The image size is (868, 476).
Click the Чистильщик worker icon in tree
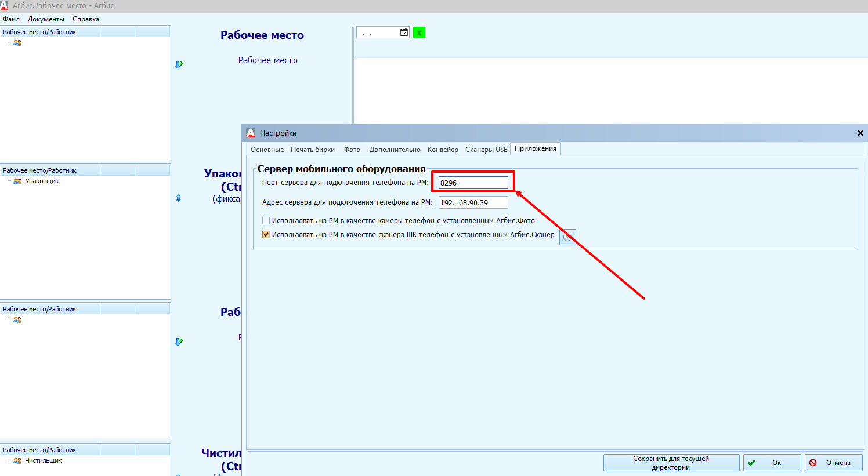point(17,461)
